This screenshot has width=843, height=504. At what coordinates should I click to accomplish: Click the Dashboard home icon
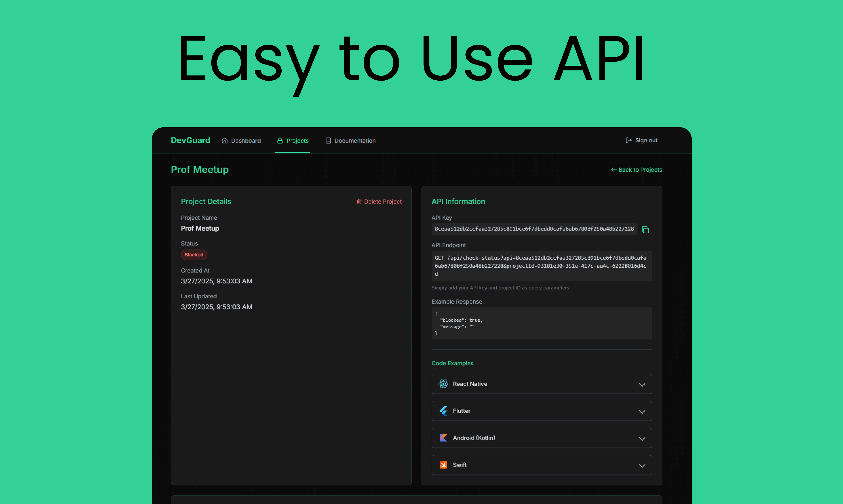(225, 141)
